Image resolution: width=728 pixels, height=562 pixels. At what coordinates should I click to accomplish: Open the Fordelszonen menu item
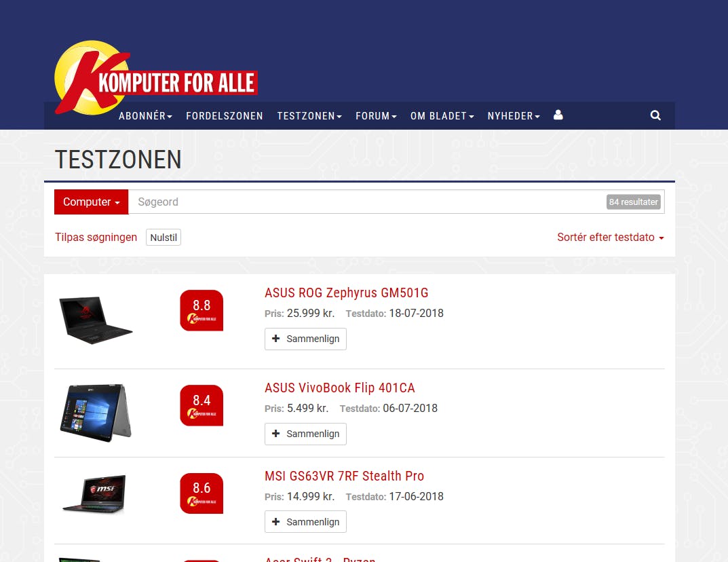tap(225, 115)
